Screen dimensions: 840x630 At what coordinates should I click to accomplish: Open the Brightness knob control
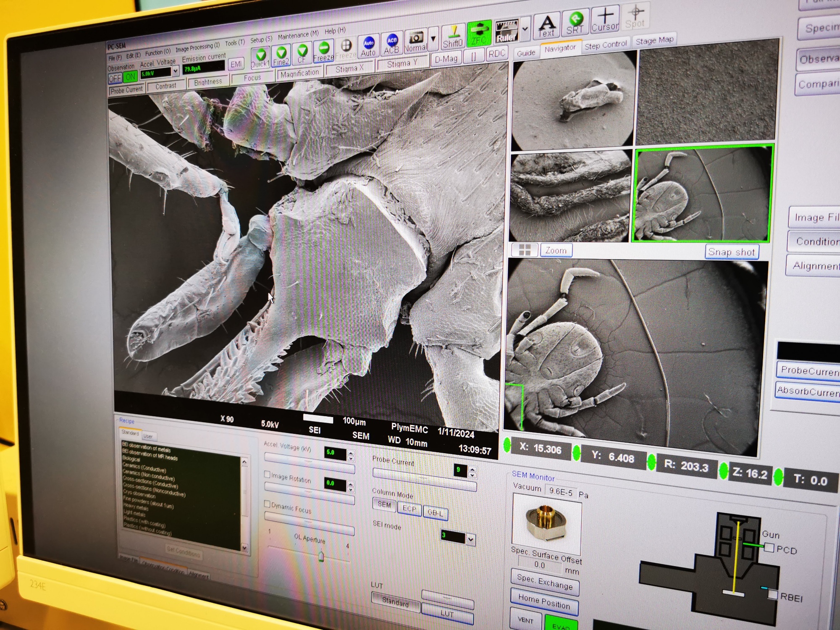pyautogui.click(x=208, y=82)
